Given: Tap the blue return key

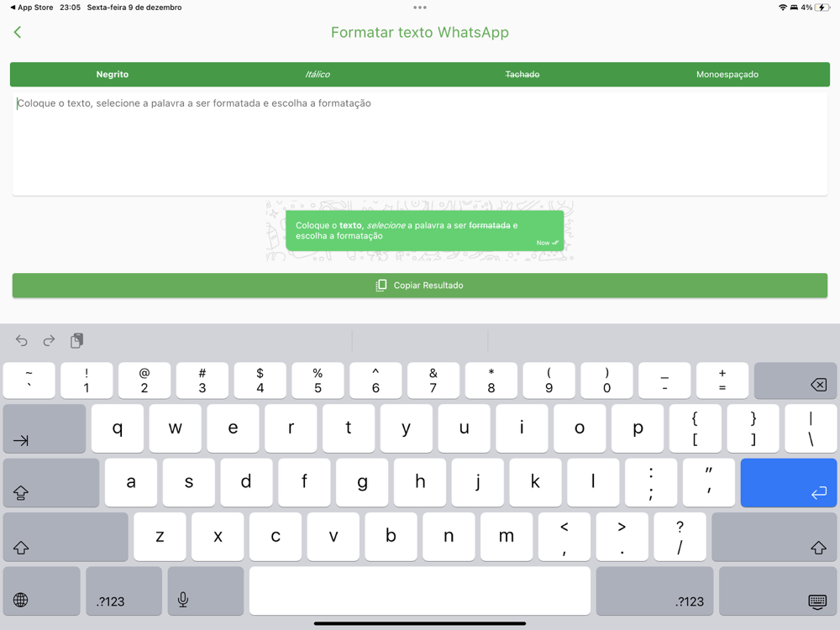Looking at the screenshot, I should tap(789, 483).
